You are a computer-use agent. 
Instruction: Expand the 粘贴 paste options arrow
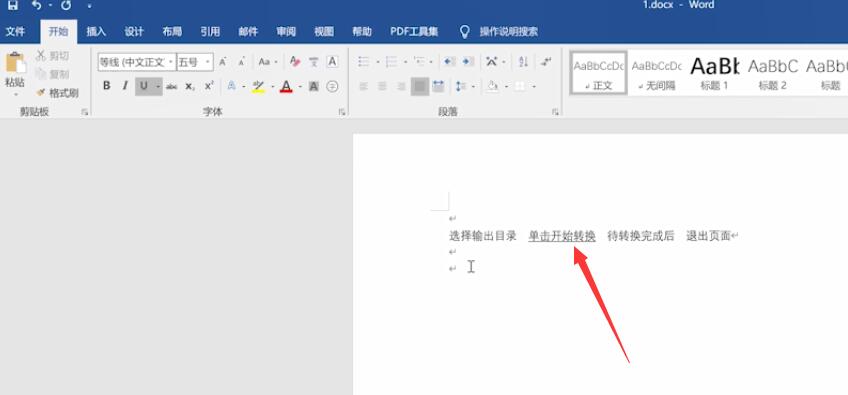(15, 94)
